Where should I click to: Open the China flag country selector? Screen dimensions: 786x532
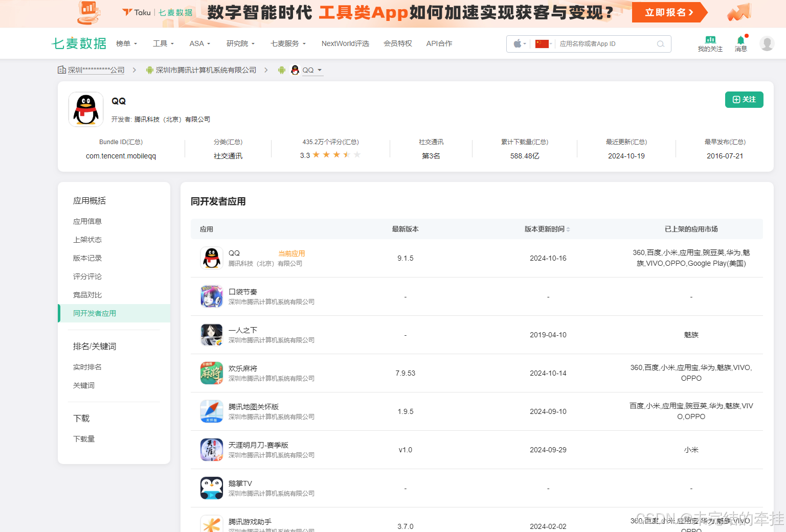tap(542, 44)
